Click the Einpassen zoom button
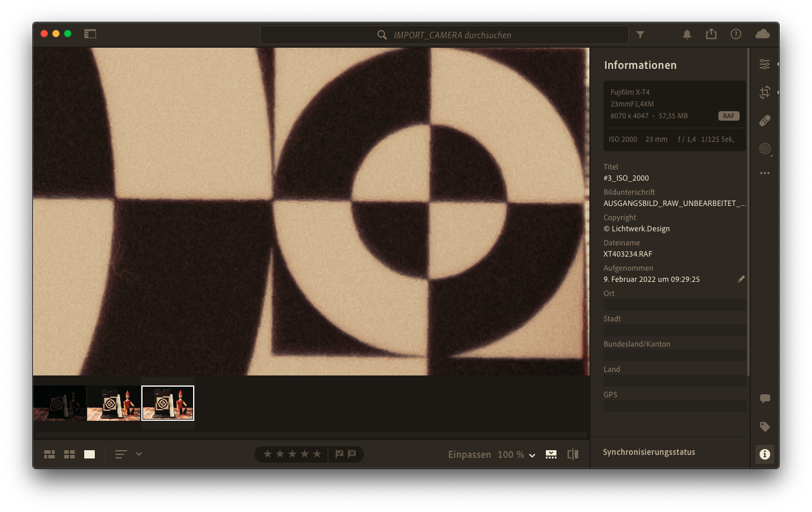 pos(469,454)
